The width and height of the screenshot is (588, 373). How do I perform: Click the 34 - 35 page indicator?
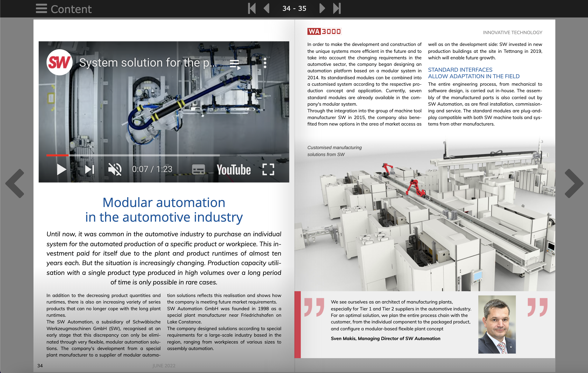point(294,9)
